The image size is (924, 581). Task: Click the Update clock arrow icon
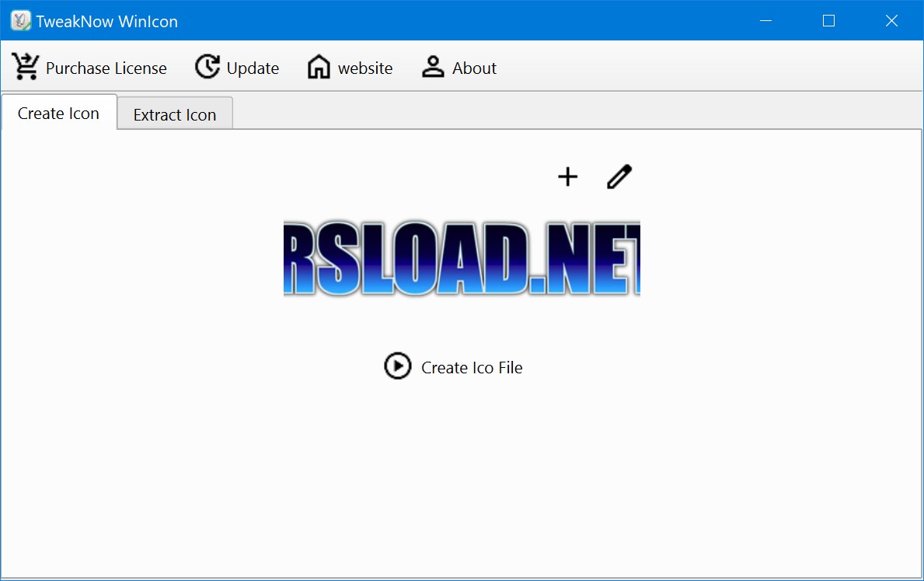pos(207,68)
